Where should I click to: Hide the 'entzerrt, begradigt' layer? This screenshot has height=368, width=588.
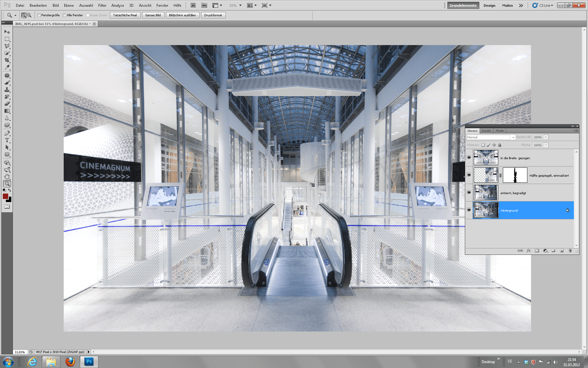click(x=469, y=193)
